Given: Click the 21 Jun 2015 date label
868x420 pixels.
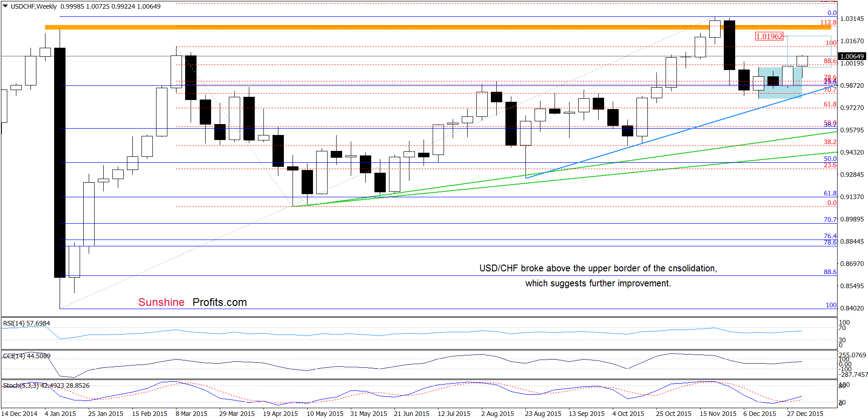Looking at the screenshot, I should [412, 414].
